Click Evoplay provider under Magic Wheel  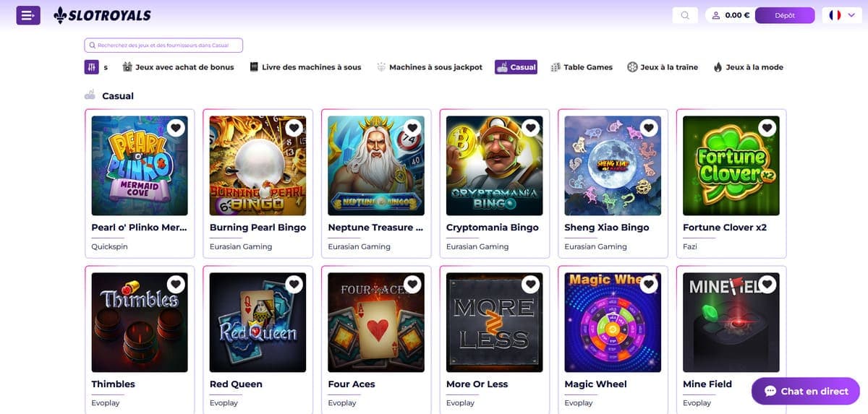(579, 403)
